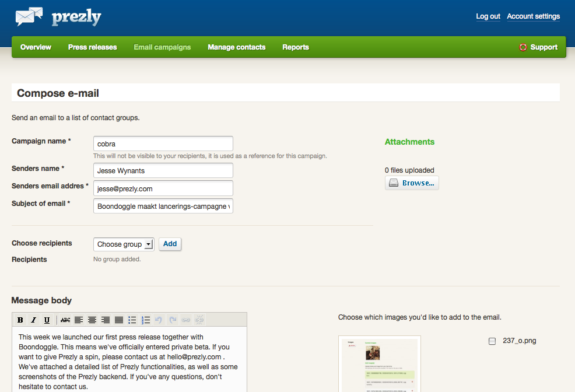This screenshot has width=575, height=392.
Task: Open the Press releases tab
Action: pyautogui.click(x=92, y=47)
